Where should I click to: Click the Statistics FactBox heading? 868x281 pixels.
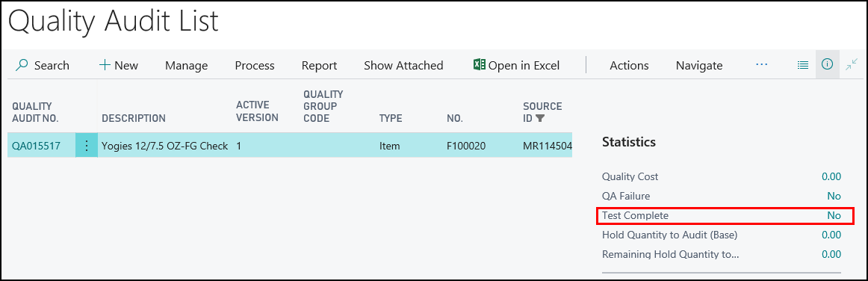(629, 143)
